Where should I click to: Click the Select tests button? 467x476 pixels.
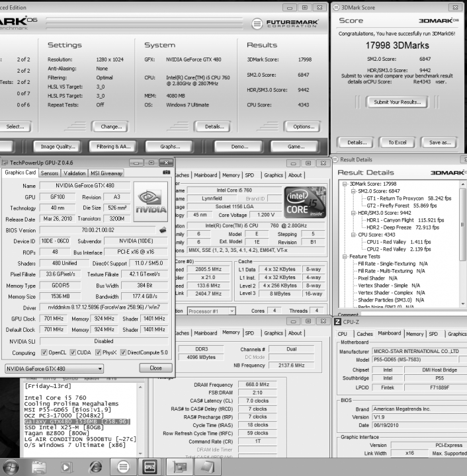pyautogui.click(x=15, y=126)
